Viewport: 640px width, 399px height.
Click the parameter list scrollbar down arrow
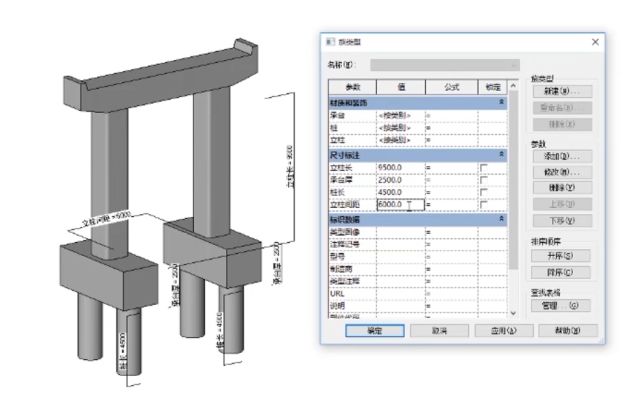[513, 313]
